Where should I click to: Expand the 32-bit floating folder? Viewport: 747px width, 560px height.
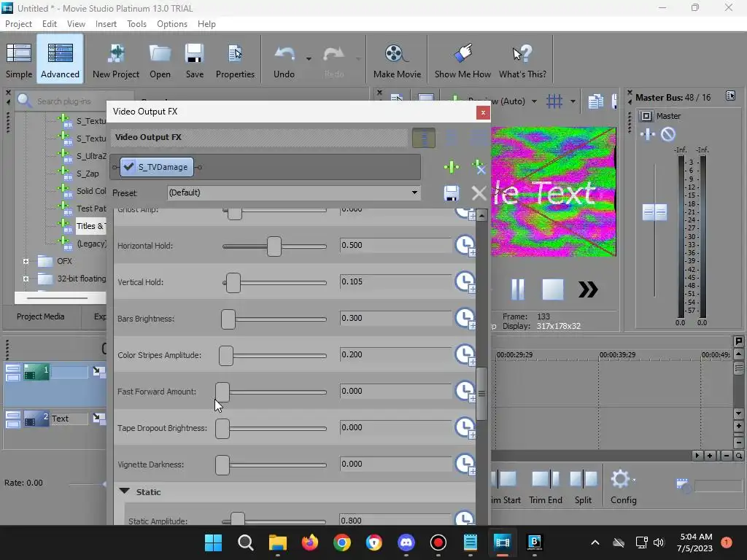click(x=26, y=279)
